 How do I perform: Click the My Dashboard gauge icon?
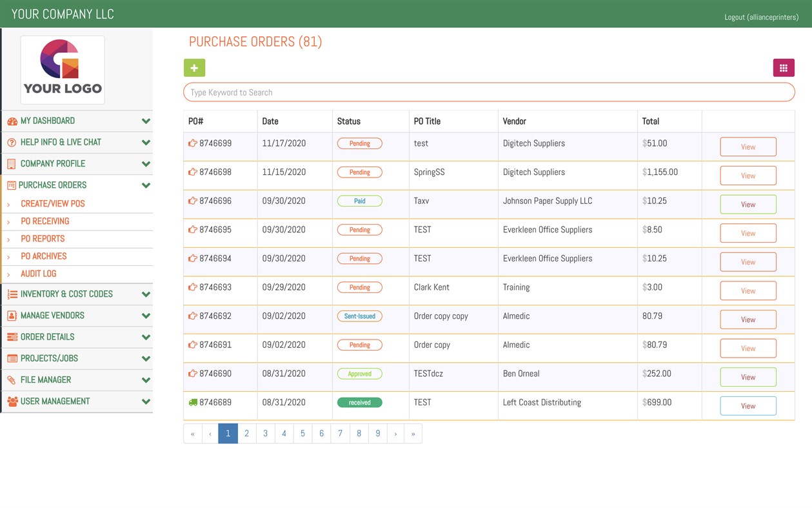click(12, 121)
